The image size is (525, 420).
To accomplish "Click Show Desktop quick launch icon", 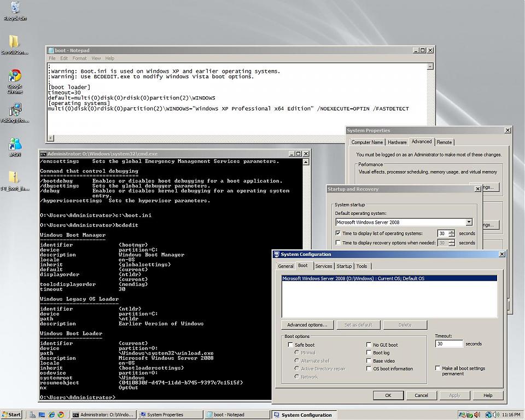I will (42, 415).
